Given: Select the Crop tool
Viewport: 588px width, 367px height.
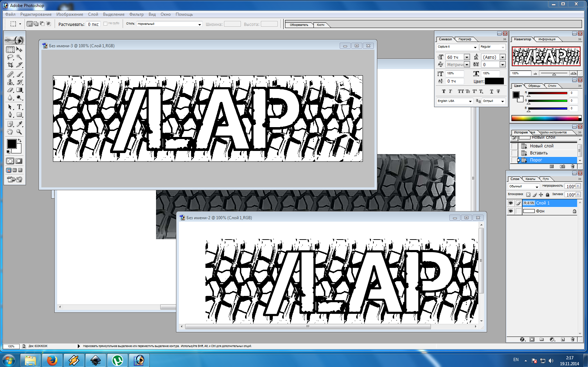Looking at the screenshot, I should [x=10, y=65].
